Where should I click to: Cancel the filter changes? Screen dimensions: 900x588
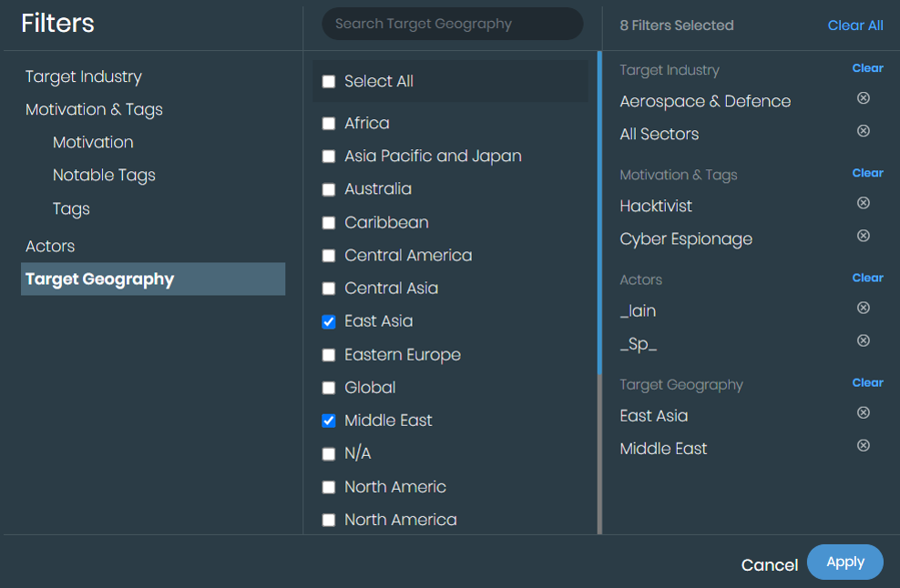pyautogui.click(x=769, y=564)
